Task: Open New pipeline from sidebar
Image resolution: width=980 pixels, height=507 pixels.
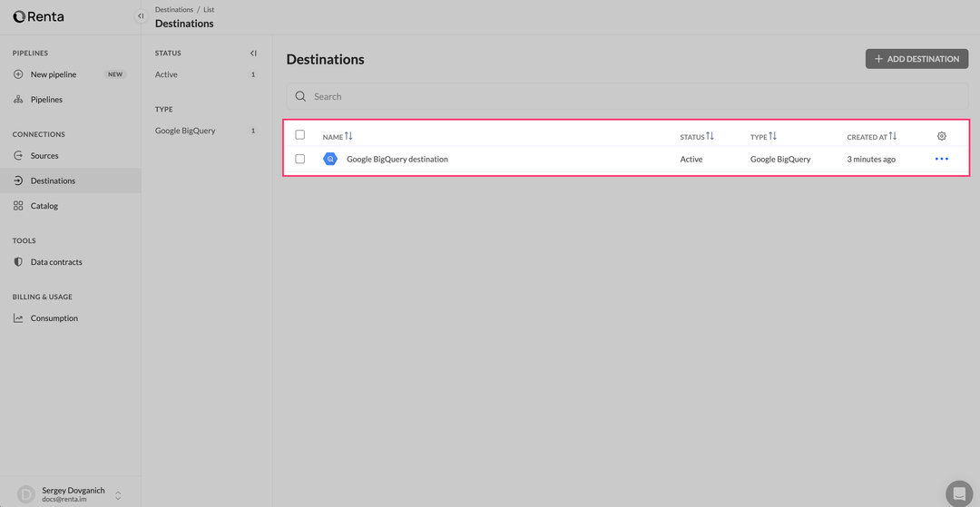Action: point(54,74)
